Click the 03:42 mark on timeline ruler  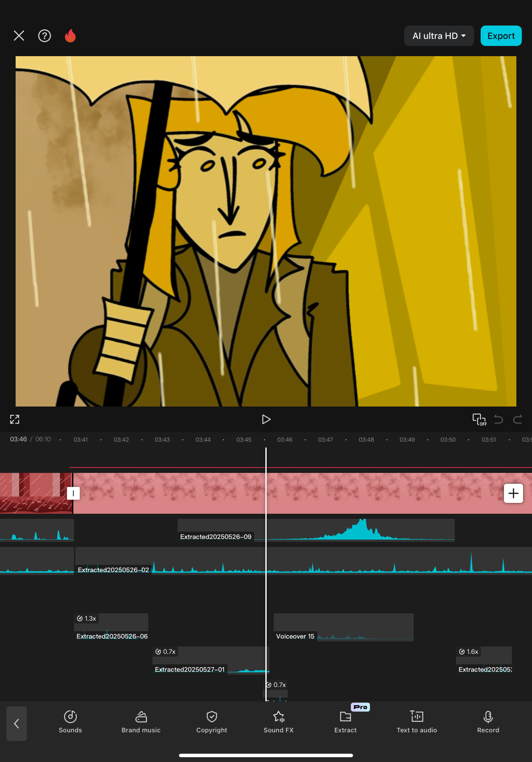[122, 439]
